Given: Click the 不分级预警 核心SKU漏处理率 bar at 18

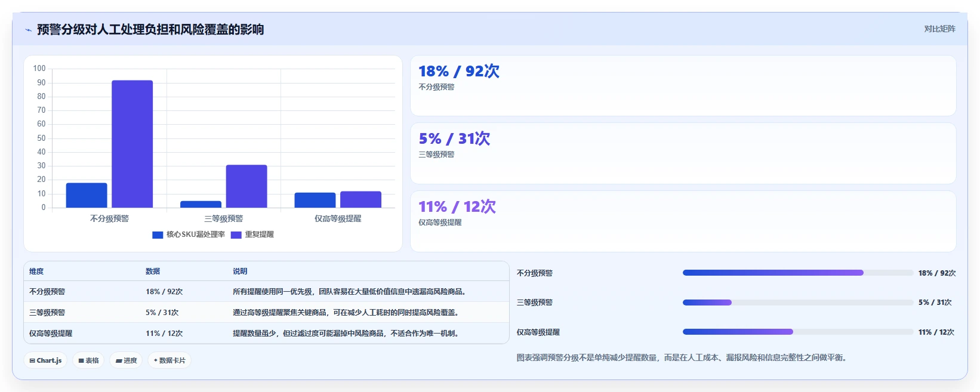Looking at the screenshot, I should click(x=87, y=195).
